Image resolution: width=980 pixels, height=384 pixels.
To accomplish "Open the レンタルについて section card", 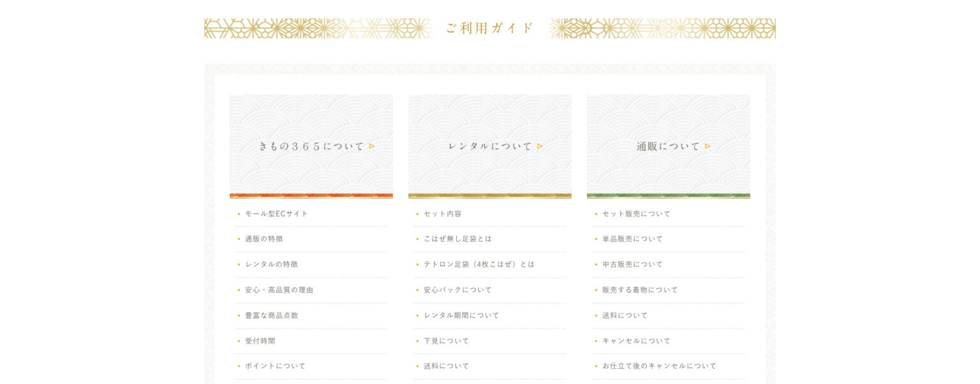I will [x=490, y=146].
